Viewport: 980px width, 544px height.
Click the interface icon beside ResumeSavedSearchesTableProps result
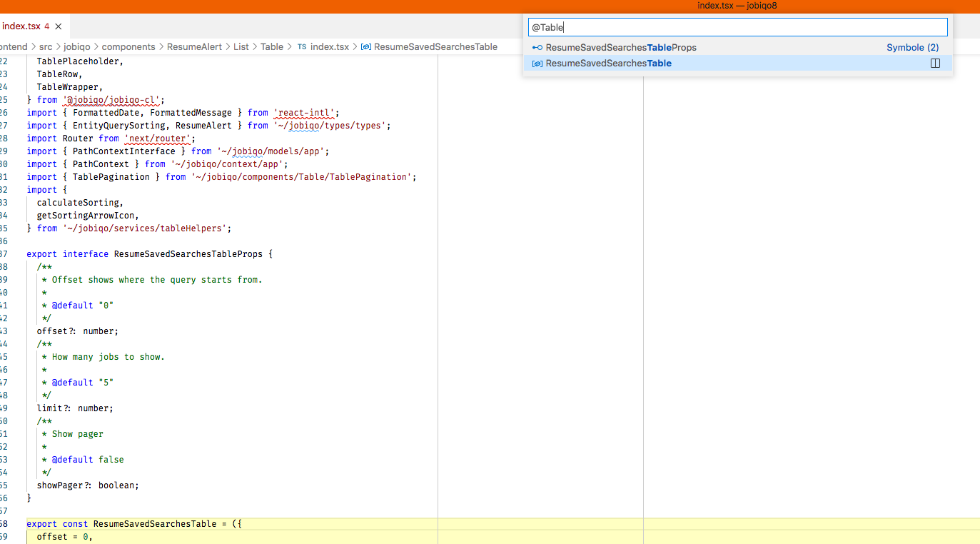point(537,47)
